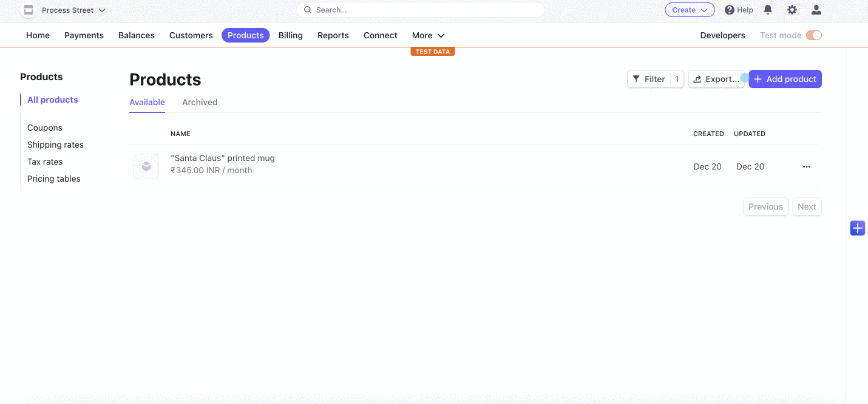
Task: Click the search magnifier icon
Action: click(x=307, y=10)
